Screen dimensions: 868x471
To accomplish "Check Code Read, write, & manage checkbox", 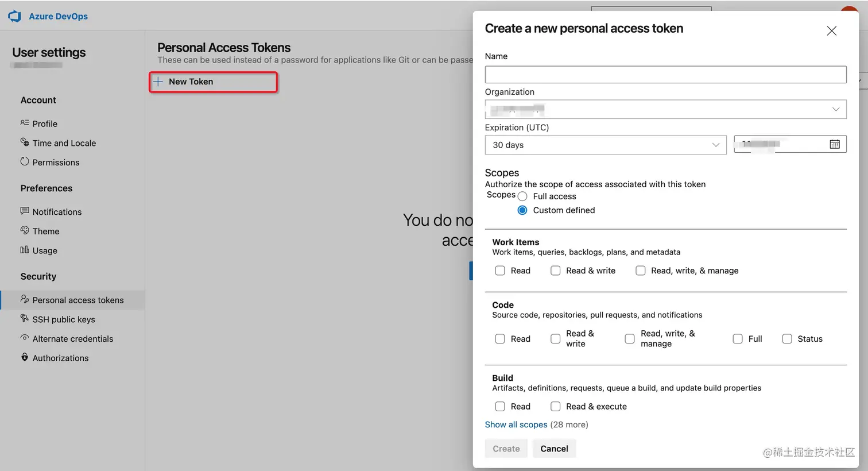I will pyautogui.click(x=630, y=339).
